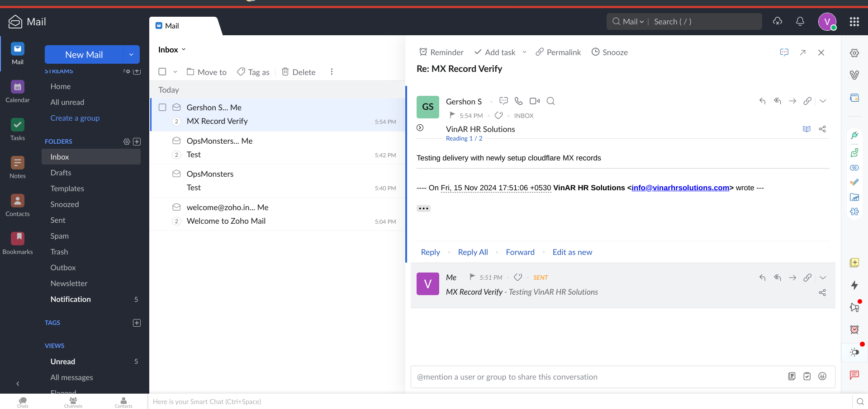This screenshot has height=409, width=868.
Task: Open the settings gear in right panel
Action: (854, 53)
